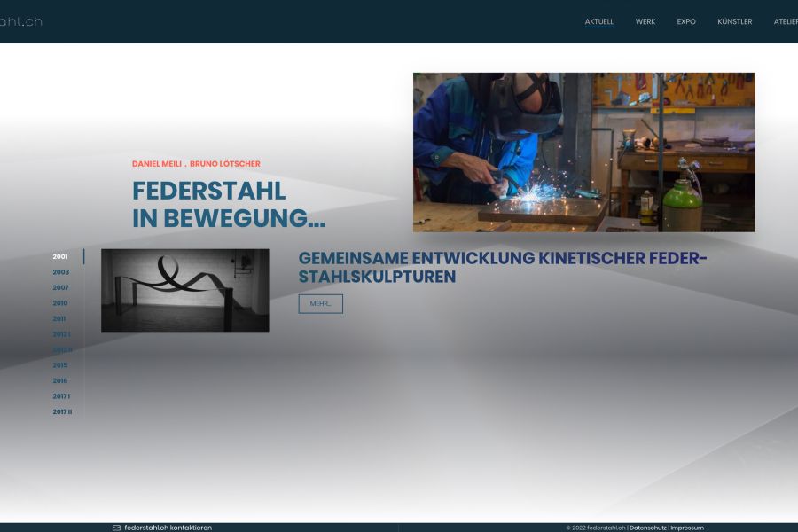Click the MEHR... button
This screenshot has height=532, width=798.
click(321, 304)
